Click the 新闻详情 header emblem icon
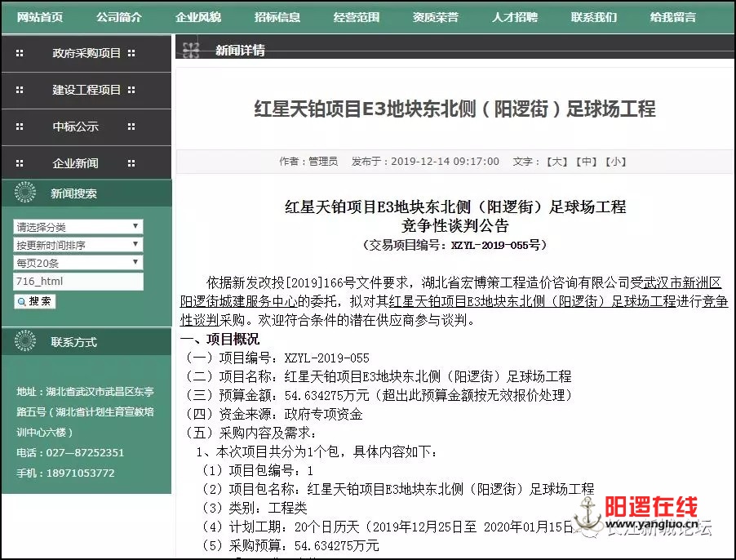 tap(191, 49)
